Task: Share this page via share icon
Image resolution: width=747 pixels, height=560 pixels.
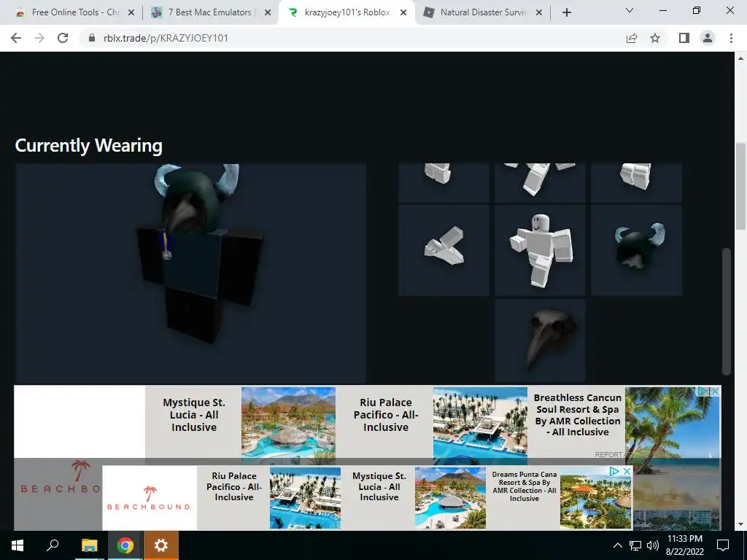Action: tap(632, 38)
